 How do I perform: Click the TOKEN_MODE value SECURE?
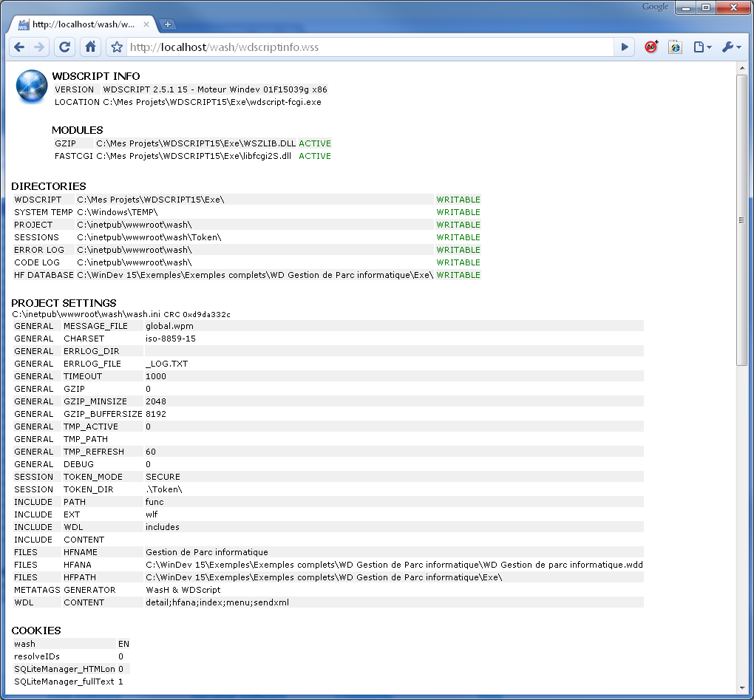(x=163, y=477)
